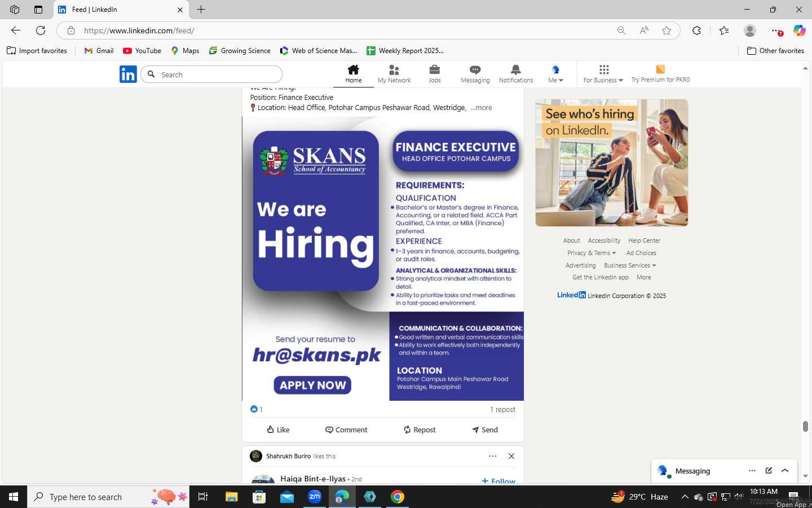
Task: Open Windows Start menu
Action: [x=14, y=497]
